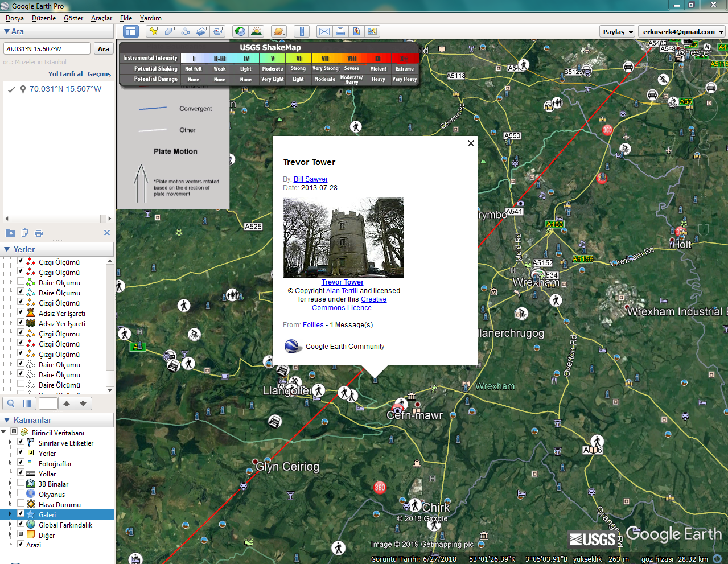Click the print toolbar icon
The image size is (728, 564).
click(340, 31)
